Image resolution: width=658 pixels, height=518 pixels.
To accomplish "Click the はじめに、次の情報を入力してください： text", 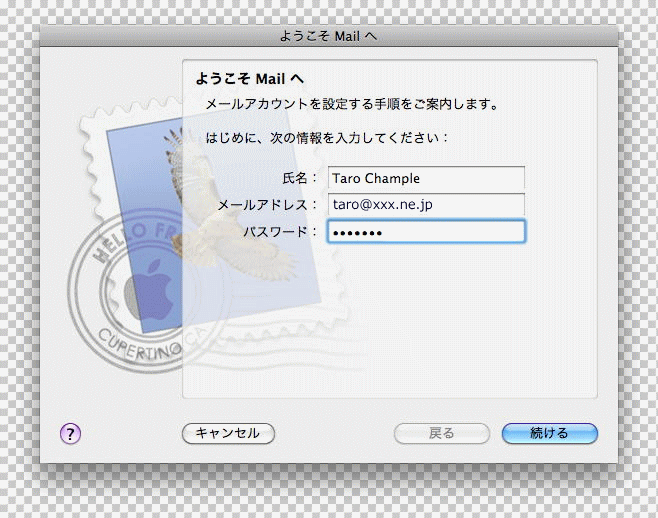I will click(x=327, y=138).
